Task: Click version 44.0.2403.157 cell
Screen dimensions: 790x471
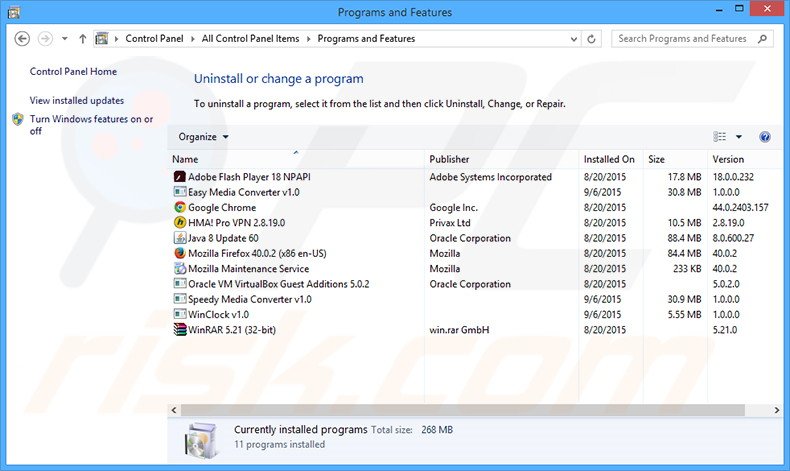Action: pos(741,208)
